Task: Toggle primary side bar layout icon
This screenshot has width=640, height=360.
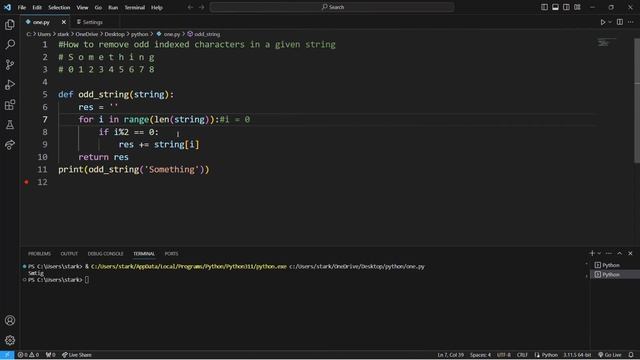Action: tap(544, 7)
